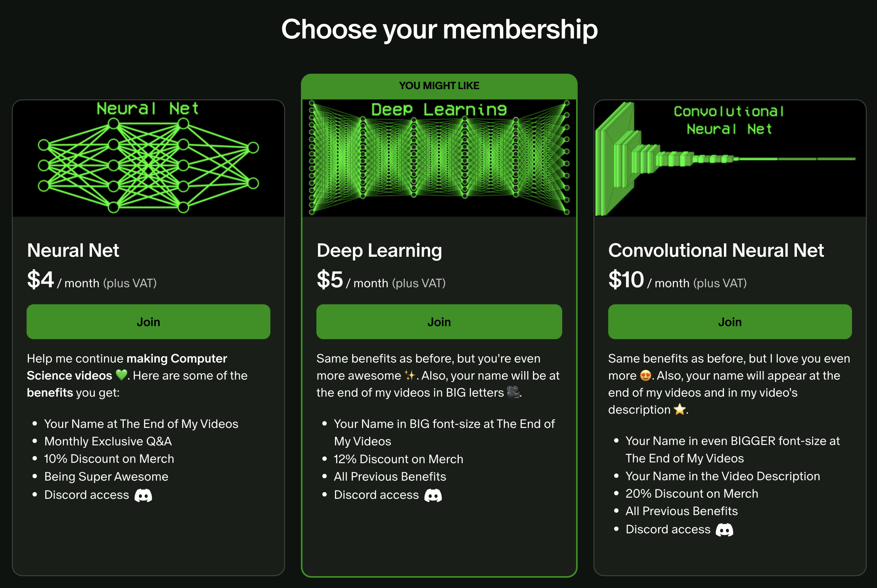Join the $10 Convolutional Neural Net membership

[730, 322]
